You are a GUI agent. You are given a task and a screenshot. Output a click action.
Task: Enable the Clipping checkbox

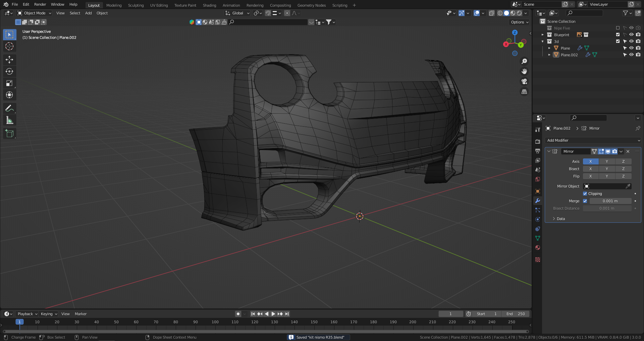coord(585,194)
